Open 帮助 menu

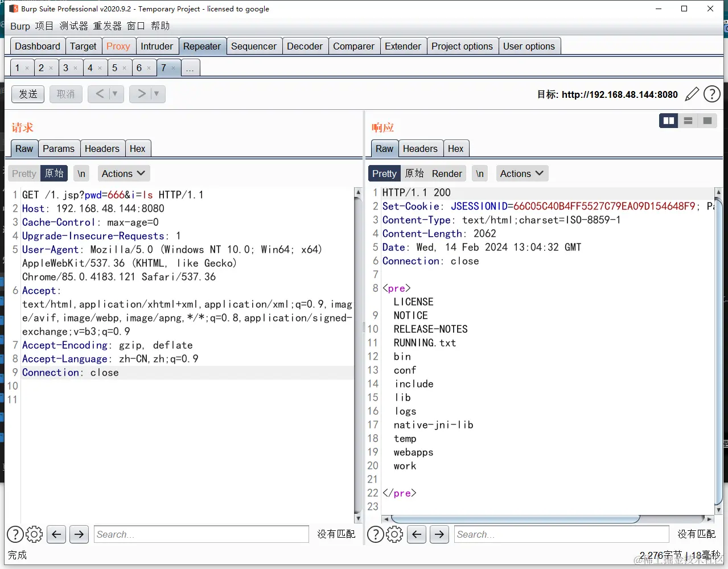coord(160,26)
